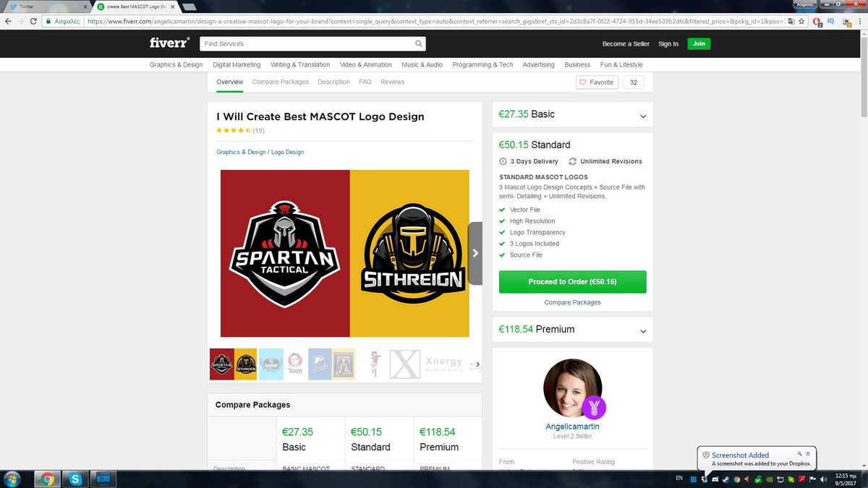
Task: Click the seller's profile photo
Action: pyautogui.click(x=572, y=388)
